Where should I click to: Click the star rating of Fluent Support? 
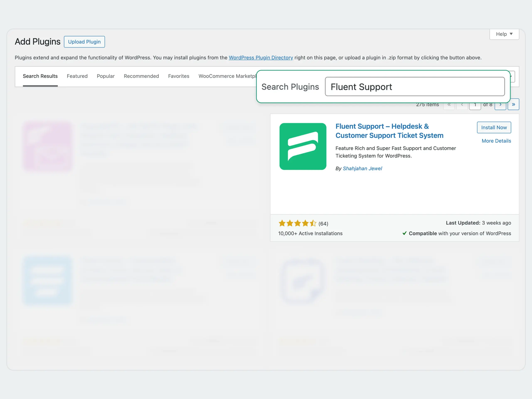click(297, 223)
